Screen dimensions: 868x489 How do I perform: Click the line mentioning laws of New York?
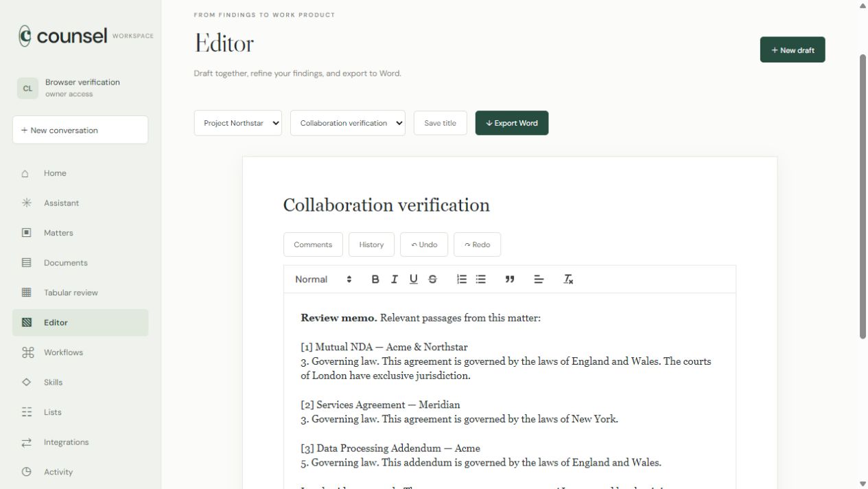[460, 419]
